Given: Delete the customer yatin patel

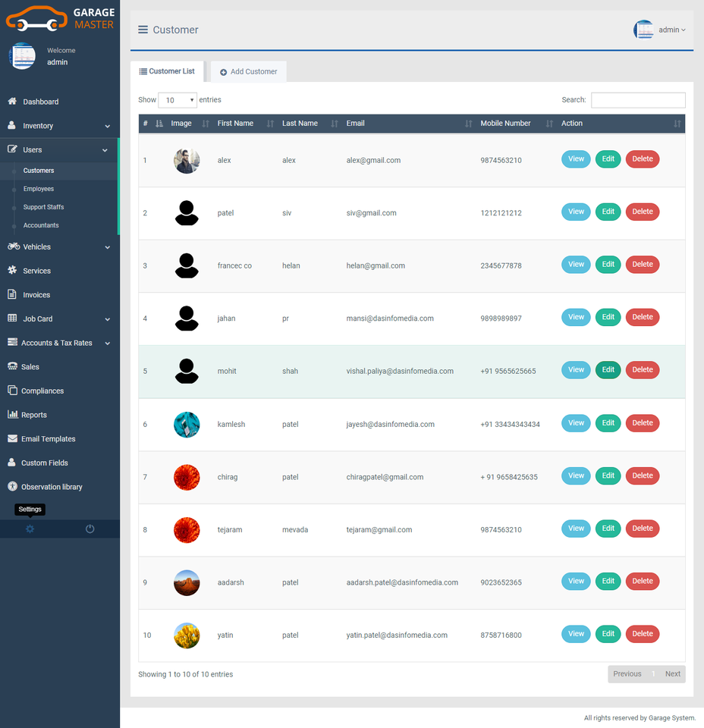Looking at the screenshot, I should [642, 634].
